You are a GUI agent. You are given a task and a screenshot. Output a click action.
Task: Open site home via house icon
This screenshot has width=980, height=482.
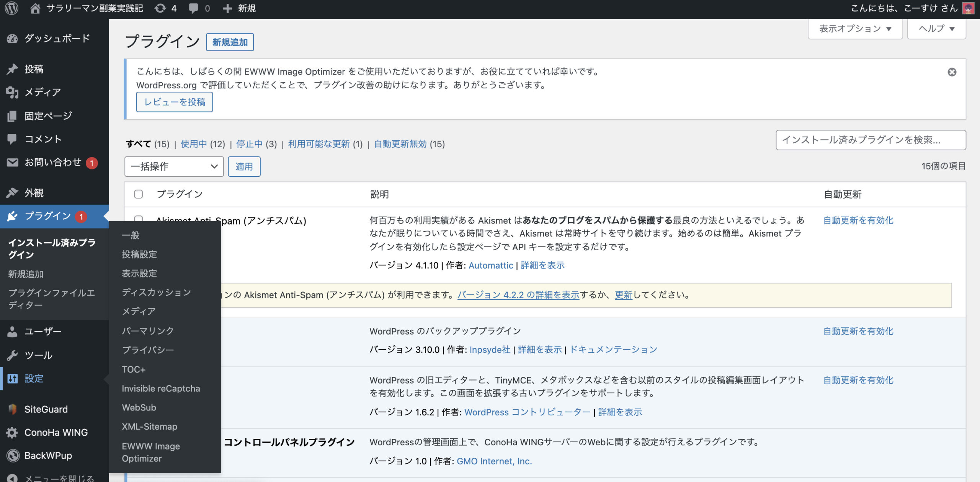coord(35,8)
